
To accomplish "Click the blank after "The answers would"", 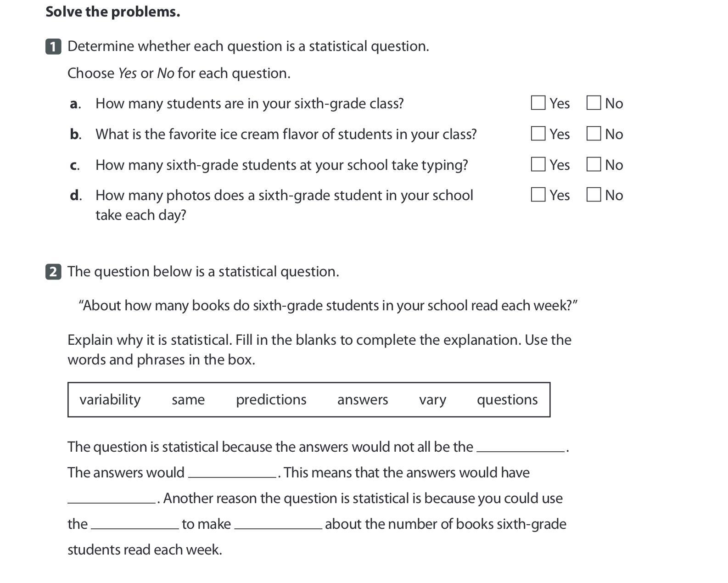I will [232, 472].
